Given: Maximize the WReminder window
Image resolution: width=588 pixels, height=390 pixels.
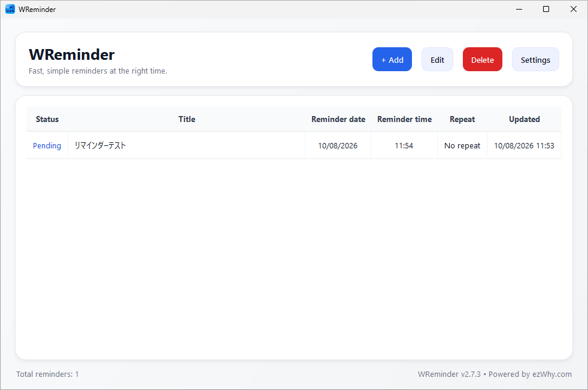Looking at the screenshot, I should 546,9.
